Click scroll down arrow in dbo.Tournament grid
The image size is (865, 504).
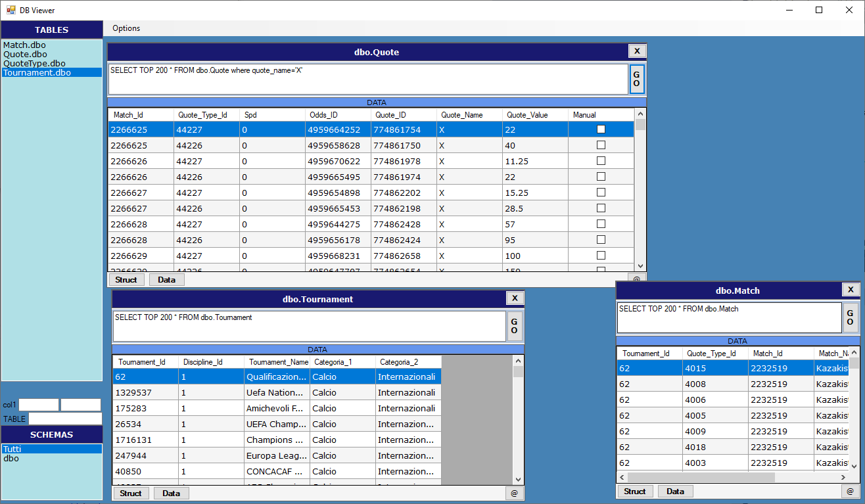coord(518,480)
